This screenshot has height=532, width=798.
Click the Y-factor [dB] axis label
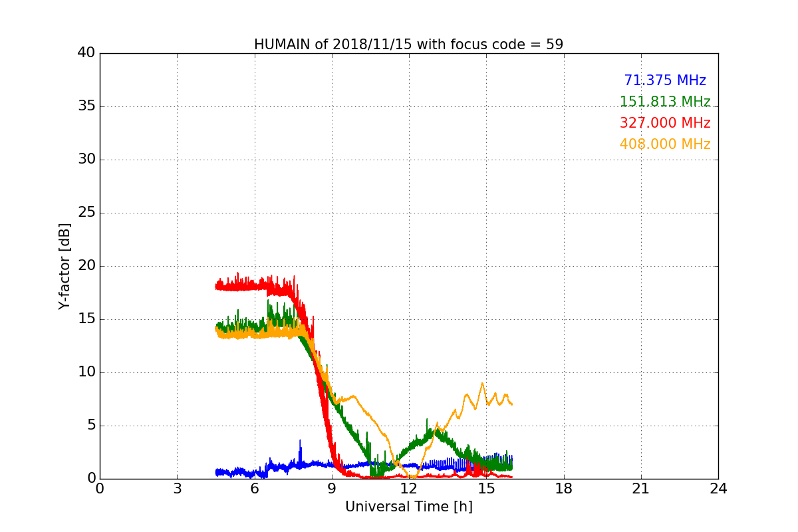pyautogui.click(x=65, y=266)
